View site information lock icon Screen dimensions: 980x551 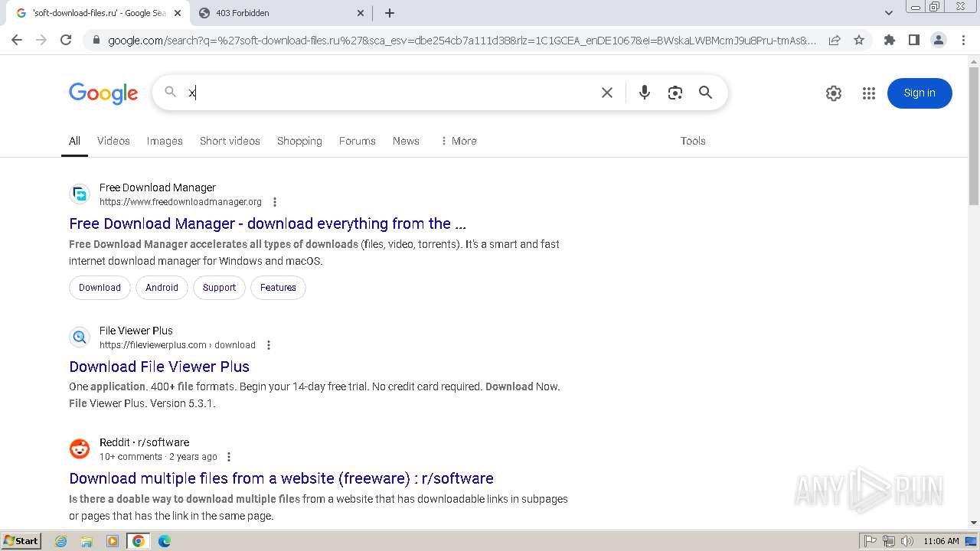[96, 40]
